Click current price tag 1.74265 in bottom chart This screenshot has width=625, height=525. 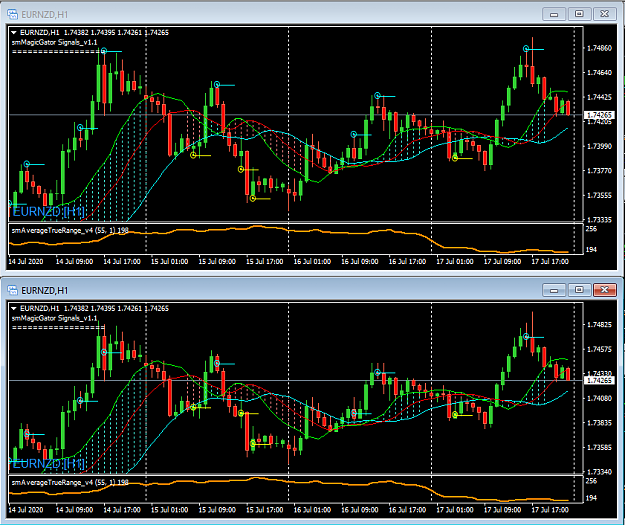(599, 380)
